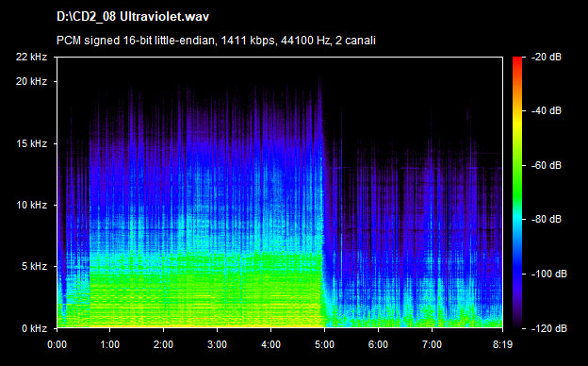Screen dimensions: 588x366
Task: Click the yellow-green spectrogram region near 2:00
Action: [x=164, y=296]
